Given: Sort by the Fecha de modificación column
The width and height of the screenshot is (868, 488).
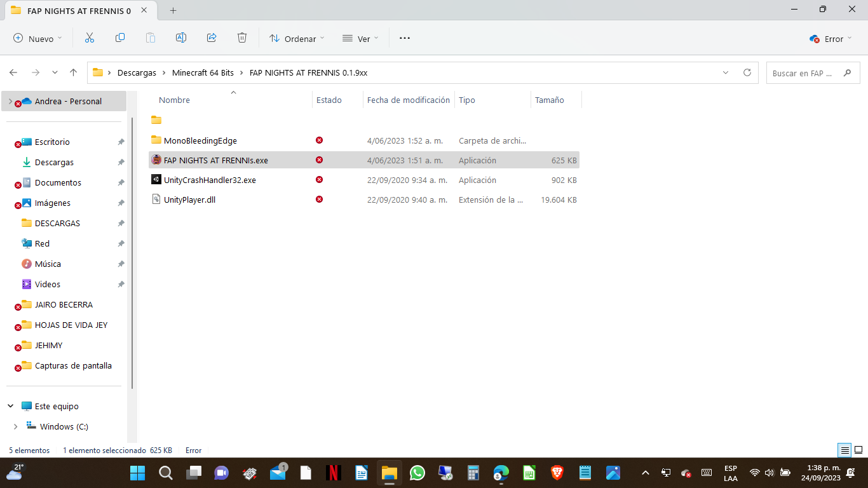Looking at the screenshot, I should point(409,100).
